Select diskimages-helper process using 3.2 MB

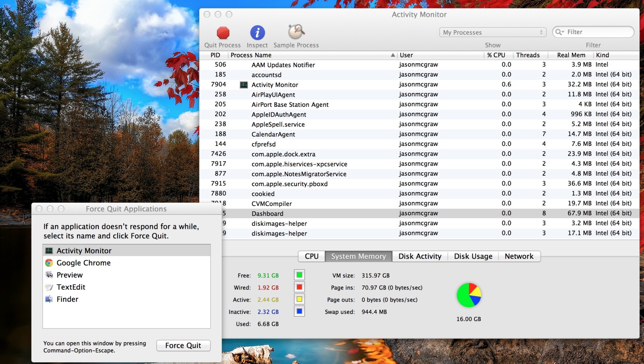click(430, 223)
